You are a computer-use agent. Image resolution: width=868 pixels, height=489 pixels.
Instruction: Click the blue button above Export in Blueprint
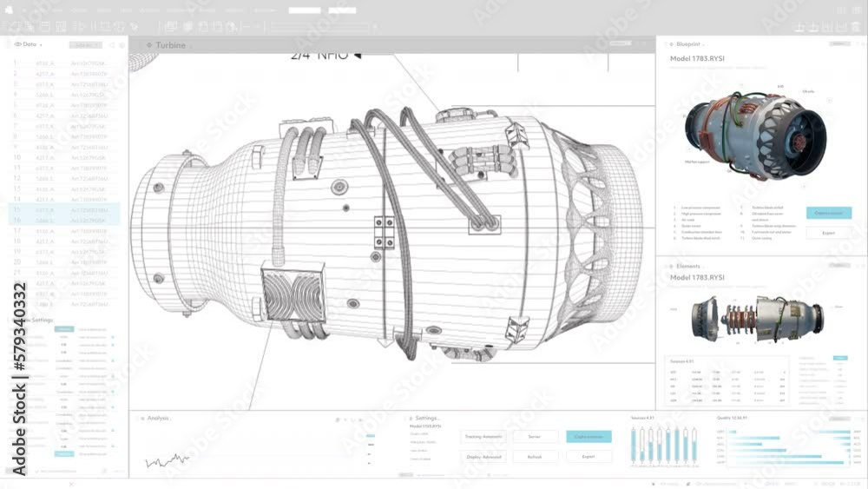829,213
